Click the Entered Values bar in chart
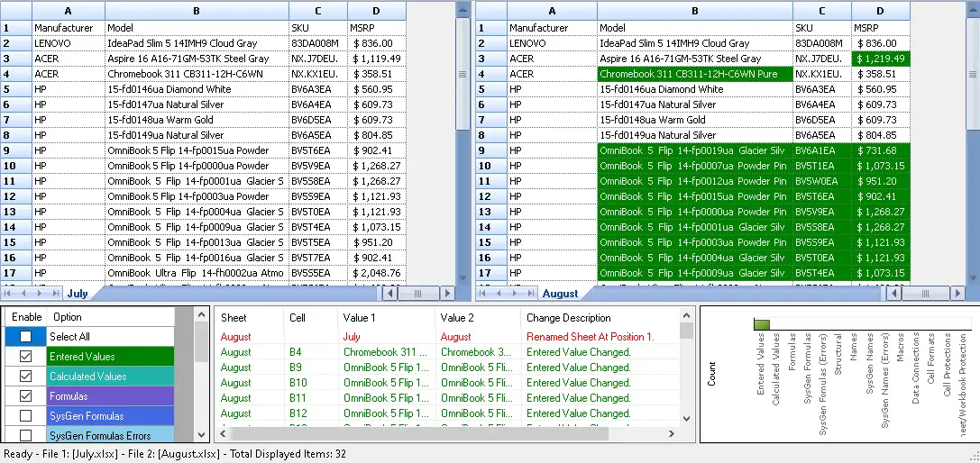Image resolution: width=980 pixels, height=463 pixels. [761, 324]
